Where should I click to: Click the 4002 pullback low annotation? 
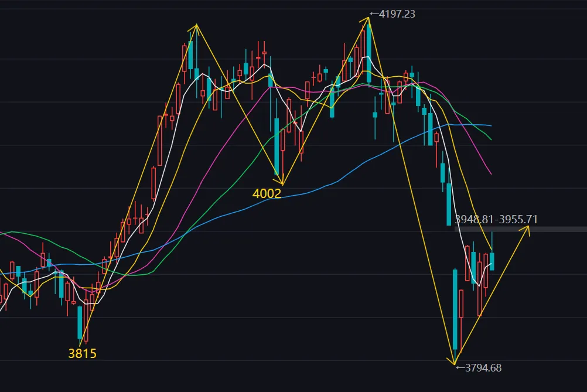point(267,193)
